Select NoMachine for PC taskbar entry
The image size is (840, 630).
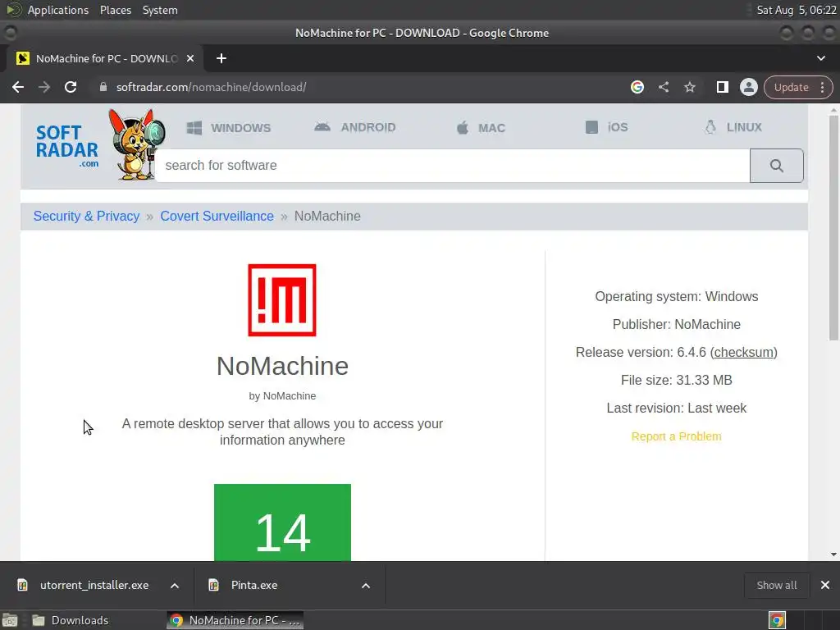point(235,620)
